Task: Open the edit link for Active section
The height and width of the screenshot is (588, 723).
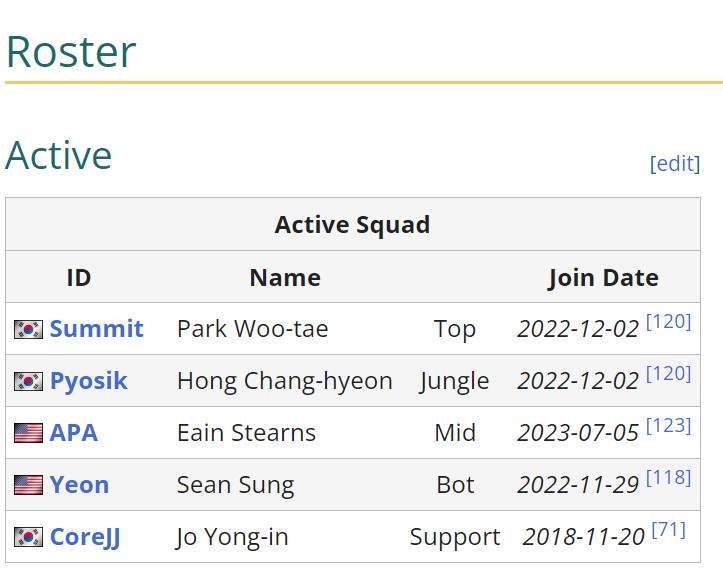Action: tap(675, 164)
